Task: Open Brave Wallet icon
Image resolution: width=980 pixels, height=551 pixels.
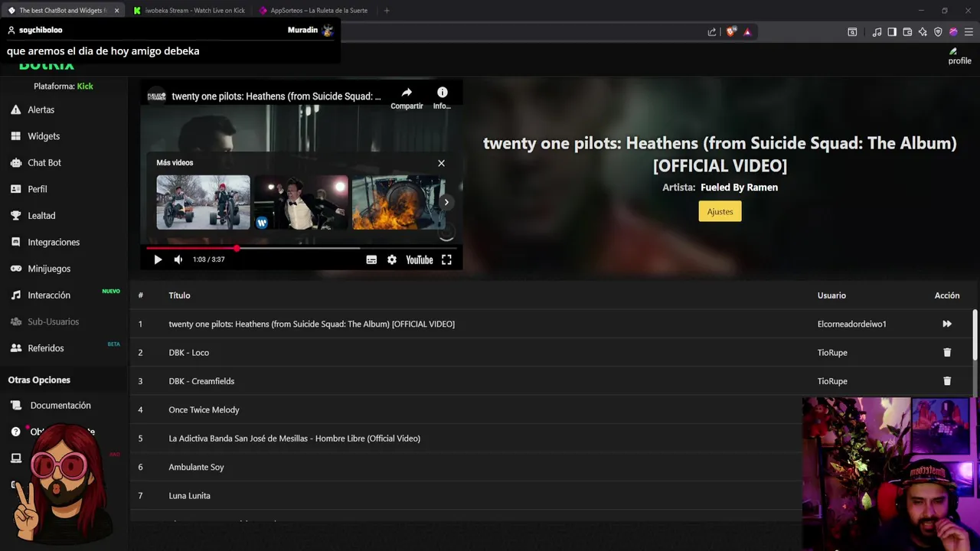Action: [x=907, y=32]
